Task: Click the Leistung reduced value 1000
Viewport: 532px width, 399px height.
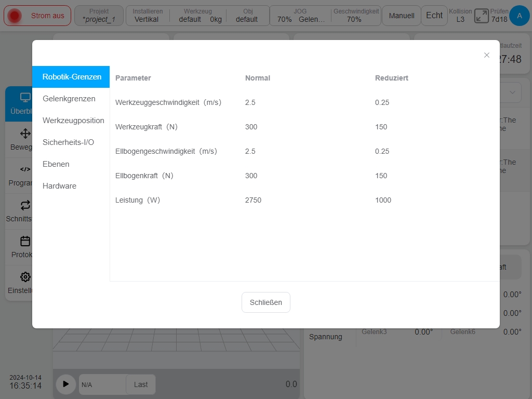Action: (383, 200)
